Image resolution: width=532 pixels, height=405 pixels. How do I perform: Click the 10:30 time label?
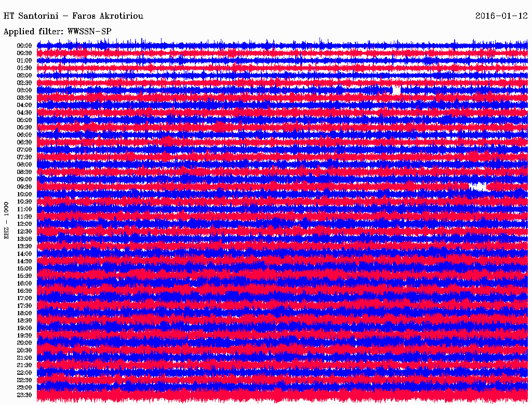[x=24, y=202]
